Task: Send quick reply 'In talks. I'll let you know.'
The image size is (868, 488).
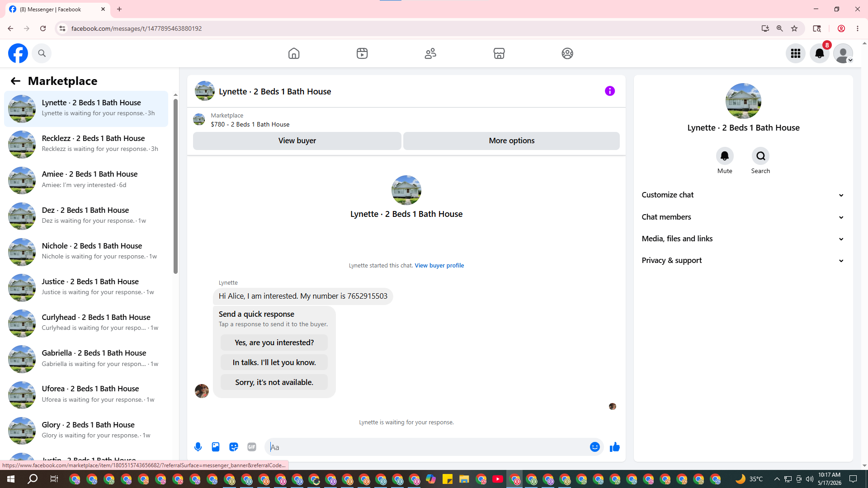Action: pos(274,362)
